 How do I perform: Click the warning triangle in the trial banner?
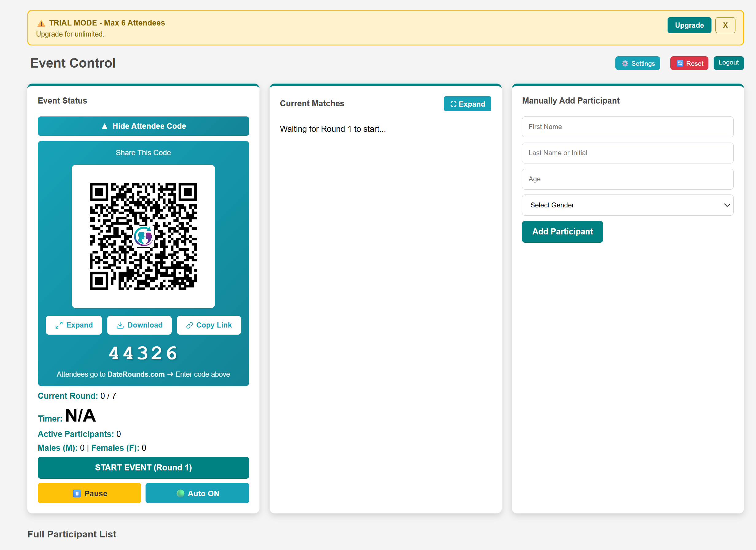(x=41, y=23)
